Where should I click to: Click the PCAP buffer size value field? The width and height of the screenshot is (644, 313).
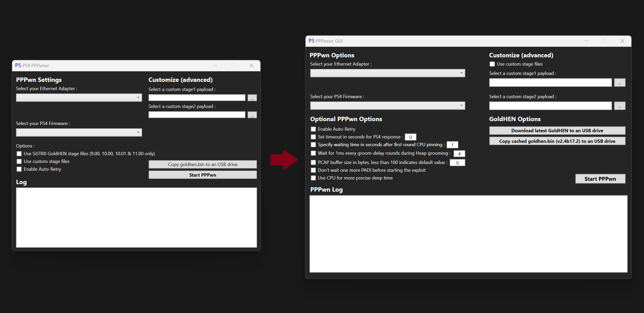click(457, 163)
